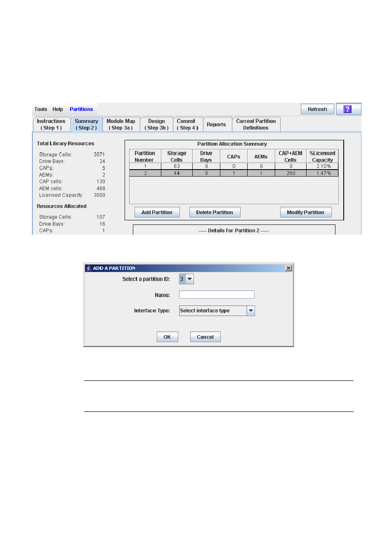Image resolution: width=392 pixels, height=536 pixels.
Task: Confirm the dialog with OK
Action: tap(167, 337)
